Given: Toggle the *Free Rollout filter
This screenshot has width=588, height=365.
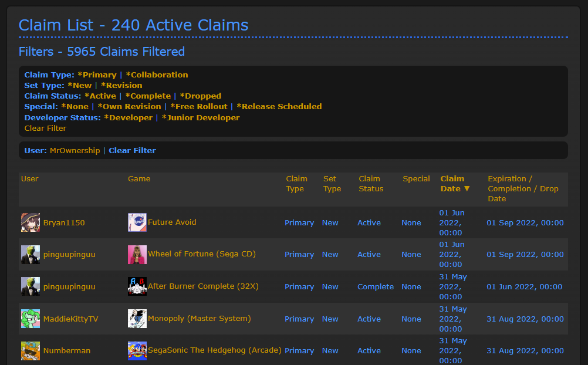Looking at the screenshot, I should (199, 106).
